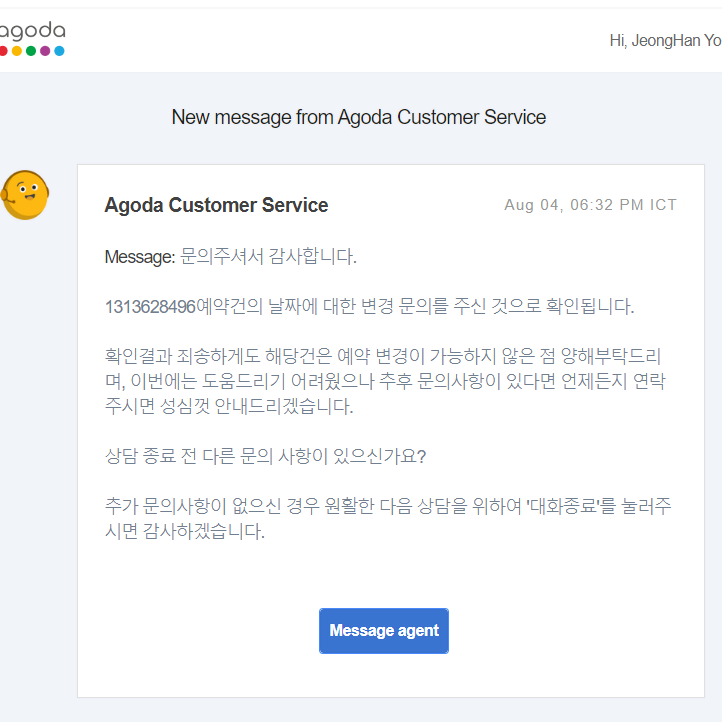Click the 상담 종료 전 question line
Image resolution: width=722 pixels, height=722 pixels.
point(266,456)
